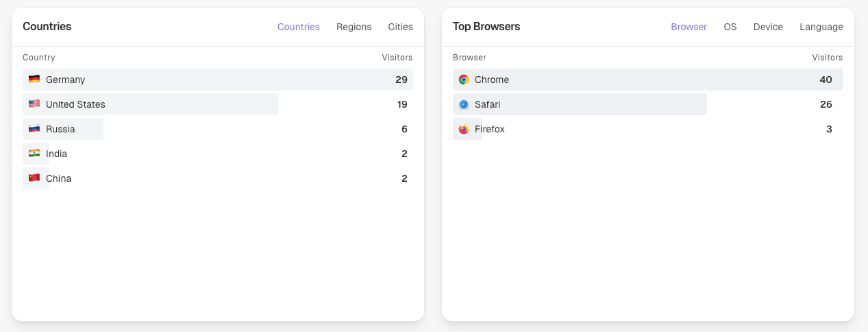Open the OS tab
Image resolution: width=868 pixels, height=332 pixels.
(730, 27)
